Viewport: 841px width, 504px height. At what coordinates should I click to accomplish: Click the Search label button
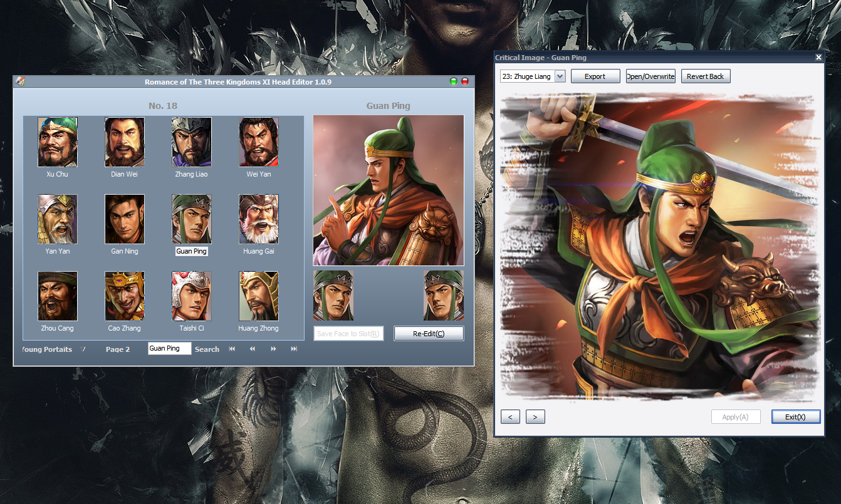click(x=207, y=349)
